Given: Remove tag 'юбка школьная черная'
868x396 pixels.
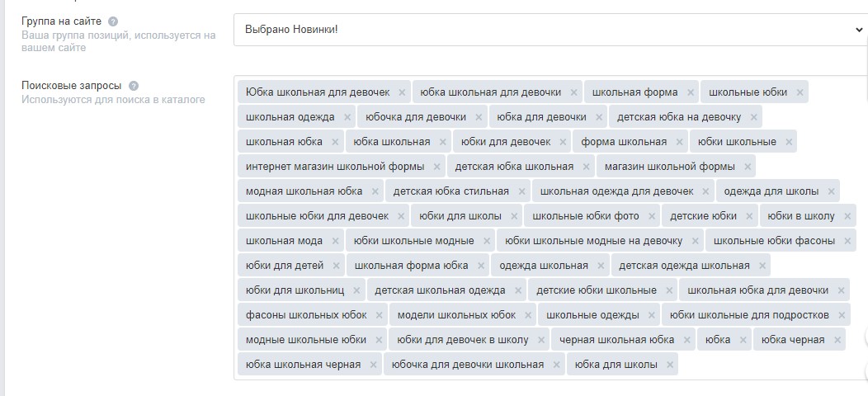Looking at the screenshot, I should pyautogui.click(x=373, y=365).
